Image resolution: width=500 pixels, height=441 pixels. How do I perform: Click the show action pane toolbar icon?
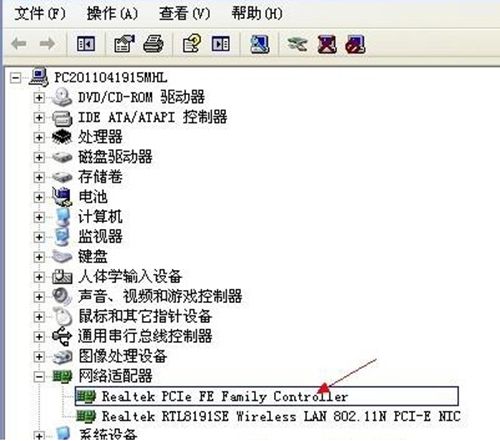221,44
